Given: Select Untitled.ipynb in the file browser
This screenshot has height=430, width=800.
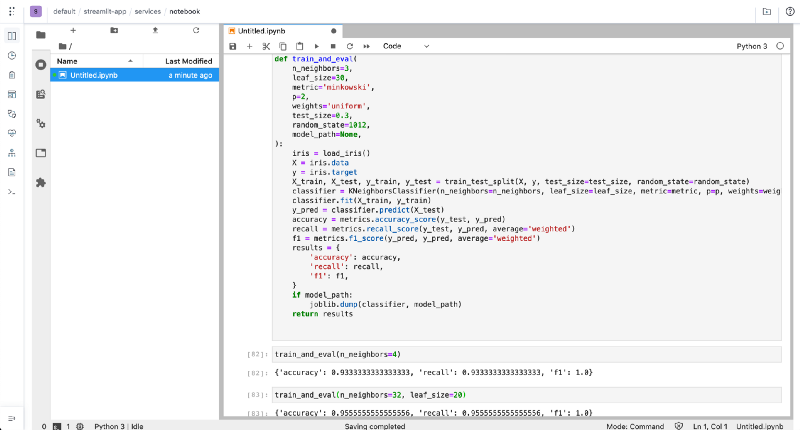Looking at the screenshot, I should pyautogui.click(x=135, y=75).
